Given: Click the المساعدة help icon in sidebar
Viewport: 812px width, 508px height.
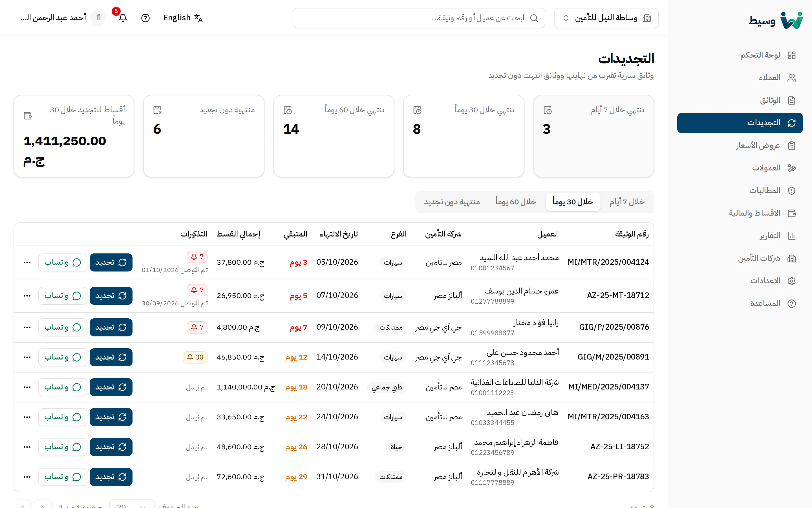Looking at the screenshot, I should coord(791,303).
